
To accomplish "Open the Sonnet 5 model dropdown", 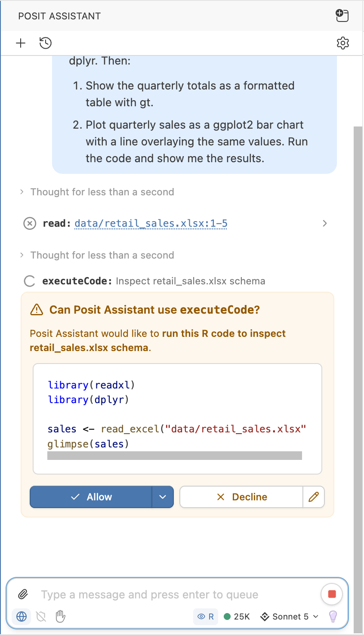I will pyautogui.click(x=290, y=617).
